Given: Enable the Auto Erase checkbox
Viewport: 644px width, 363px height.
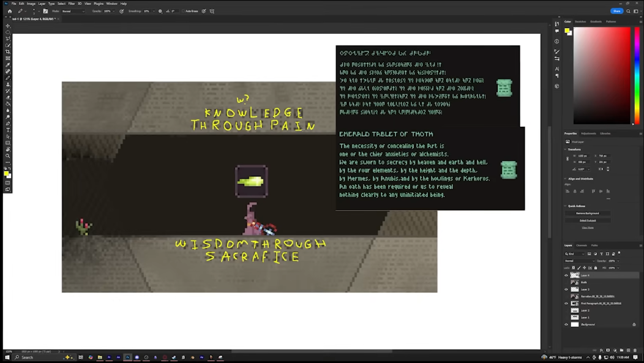Looking at the screenshot, I should point(183,11).
